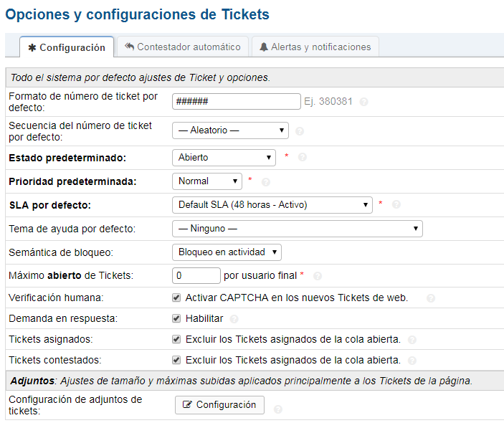
Task: Click help icon beside CAPTCHA option
Action: (431, 298)
